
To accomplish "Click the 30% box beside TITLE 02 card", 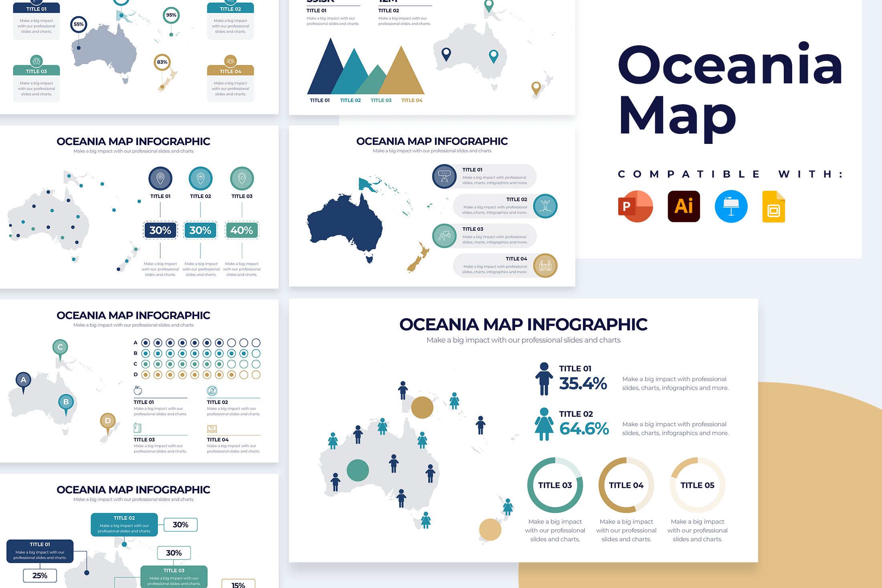I will pos(180,525).
